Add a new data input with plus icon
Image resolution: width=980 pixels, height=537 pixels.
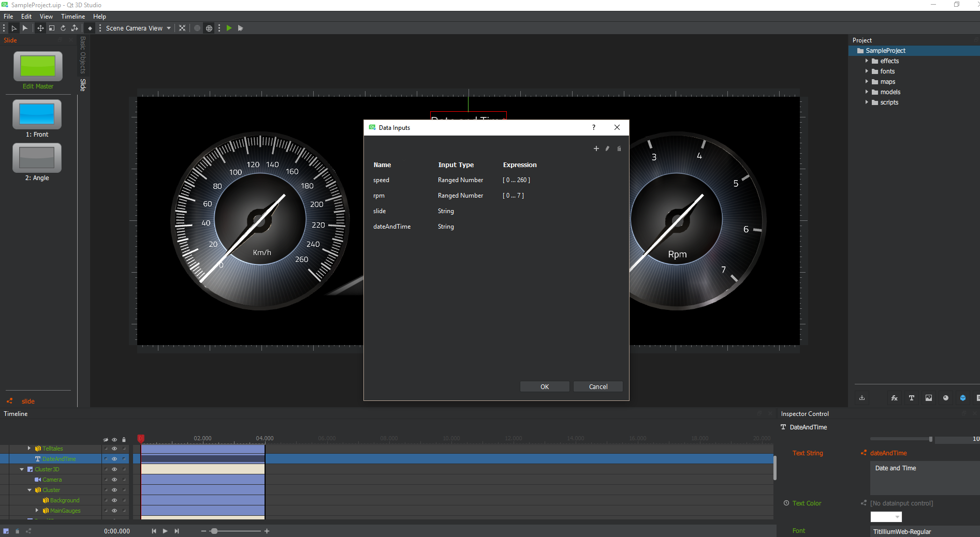(x=596, y=148)
